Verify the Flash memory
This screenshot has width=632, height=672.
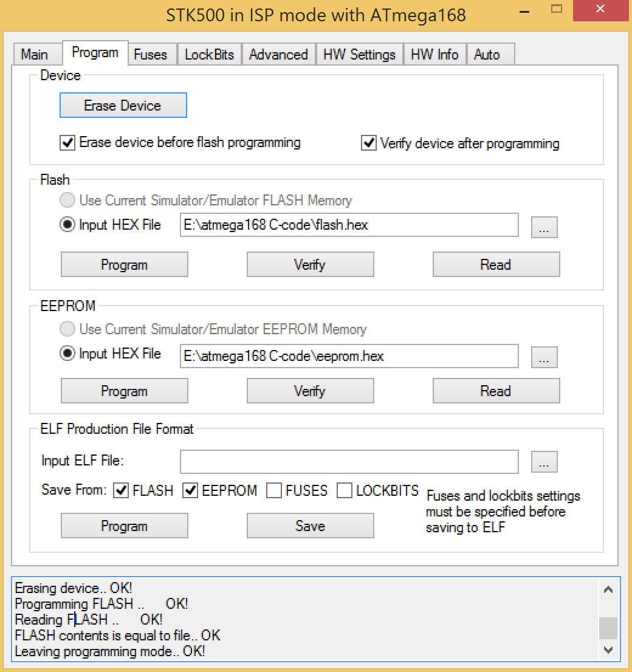[x=310, y=264]
